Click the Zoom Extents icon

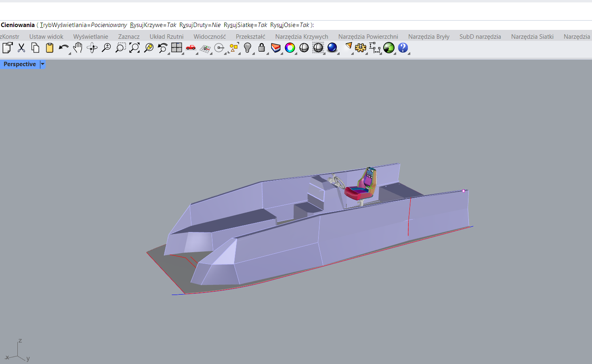134,48
